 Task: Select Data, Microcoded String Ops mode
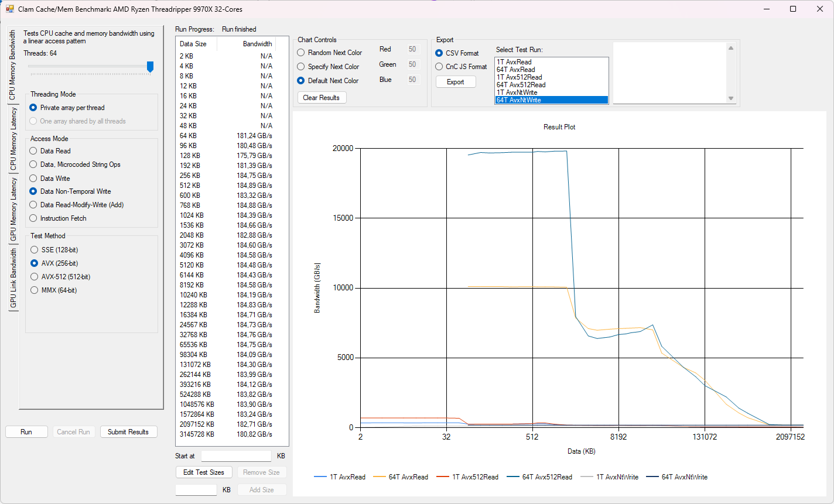click(x=75, y=164)
